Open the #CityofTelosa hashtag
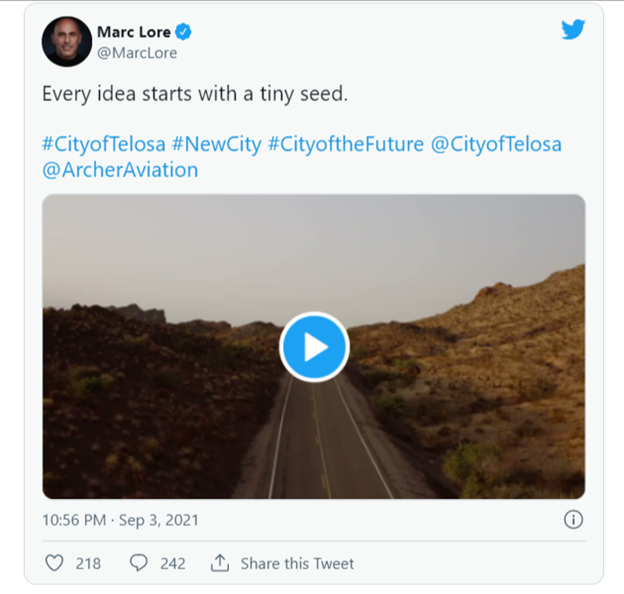The image size is (624, 594). (104, 144)
